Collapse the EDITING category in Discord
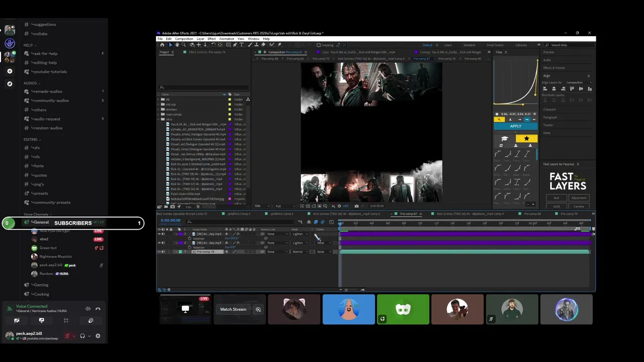This screenshot has width=644, height=362. click(x=32, y=139)
